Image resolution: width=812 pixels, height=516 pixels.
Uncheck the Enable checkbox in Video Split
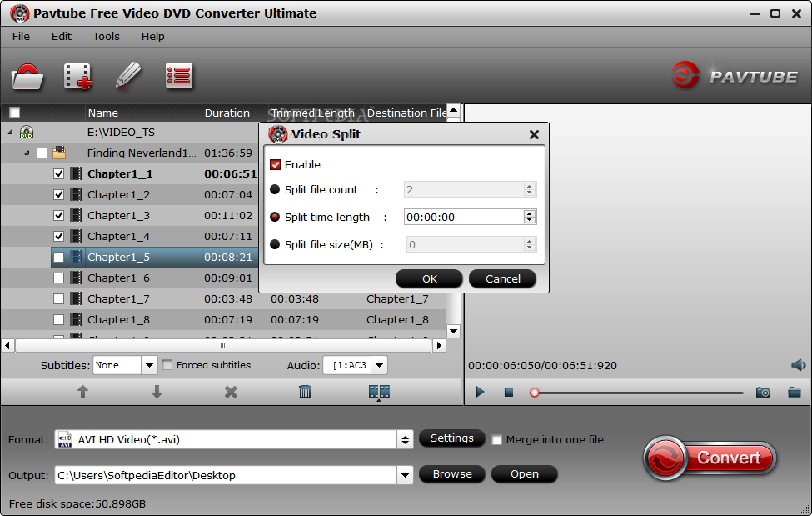[x=275, y=165]
